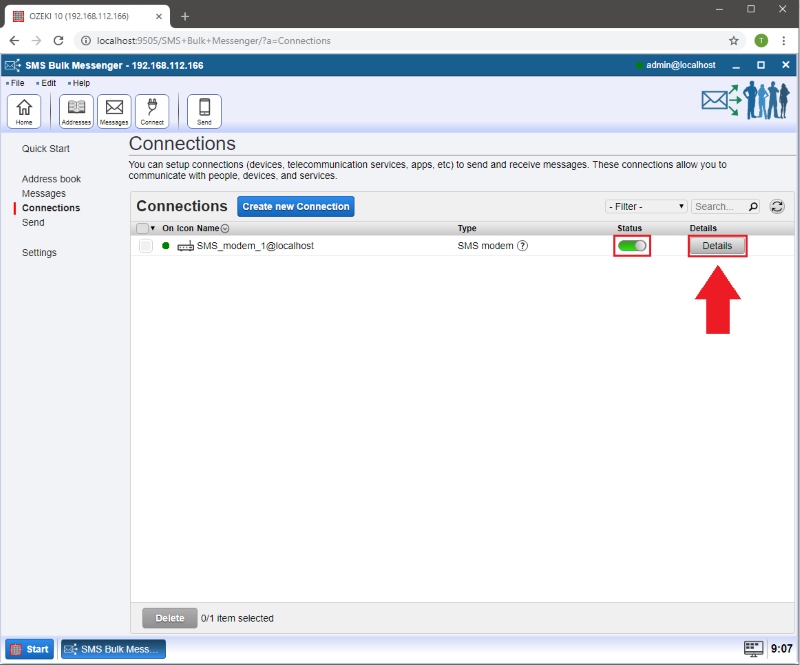The width and height of the screenshot is (800, 665).
Task: Click the Search input field
Action: click(x=717, y=207)
